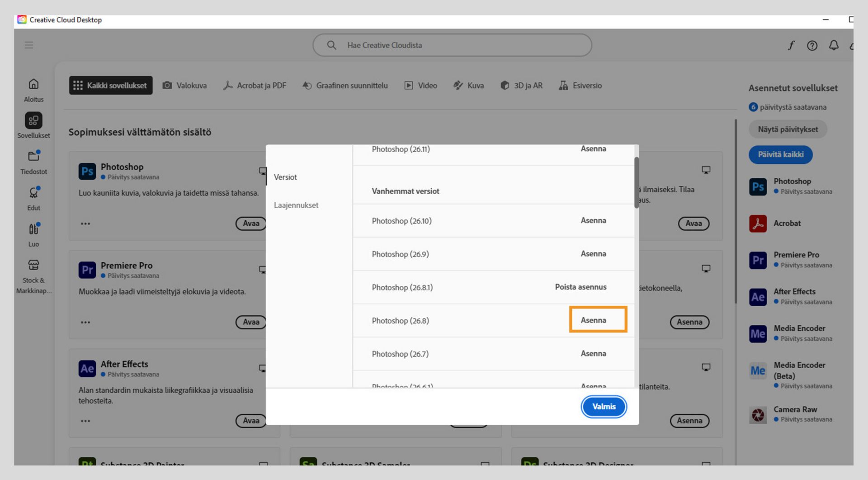Open Photoshop card more options dots
Screen dimensions: 868x480
pyautogui.click(x=85, y=223)
